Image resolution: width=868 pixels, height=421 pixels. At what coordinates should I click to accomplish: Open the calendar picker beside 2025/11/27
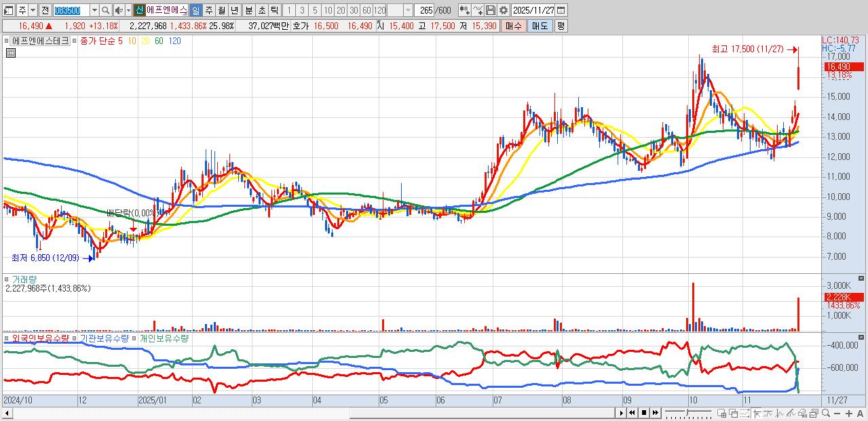561,10
